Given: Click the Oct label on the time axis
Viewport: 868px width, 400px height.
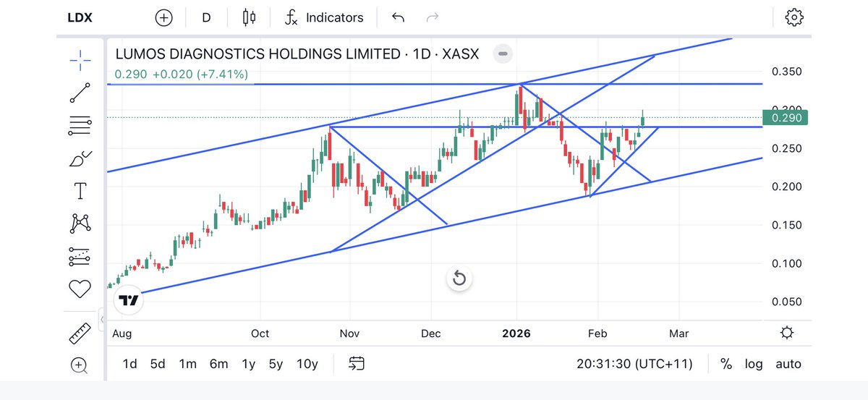Looking at the screenshot, I should (x=260, y=333).
